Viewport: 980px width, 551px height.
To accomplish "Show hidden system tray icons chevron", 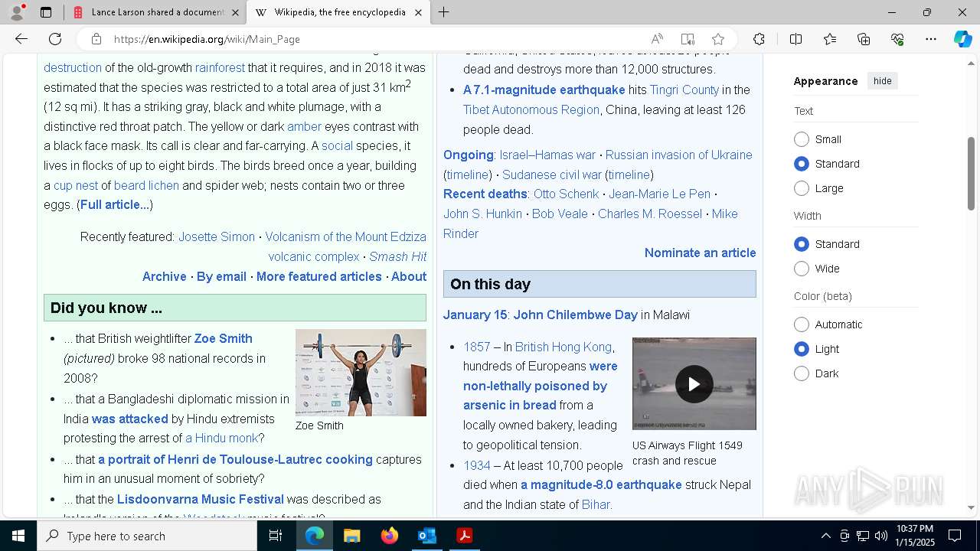I will pos(825,536).
